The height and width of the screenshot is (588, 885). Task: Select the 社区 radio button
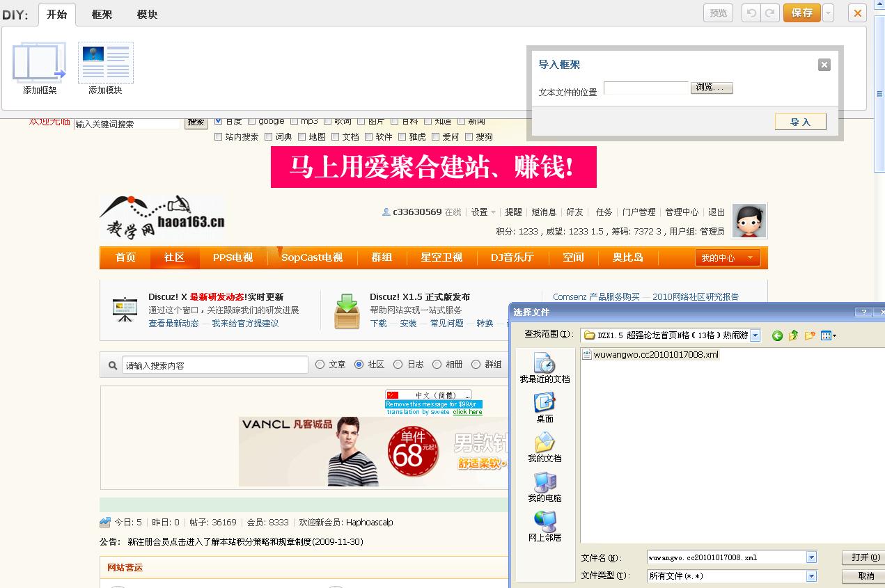click(359, 364)
